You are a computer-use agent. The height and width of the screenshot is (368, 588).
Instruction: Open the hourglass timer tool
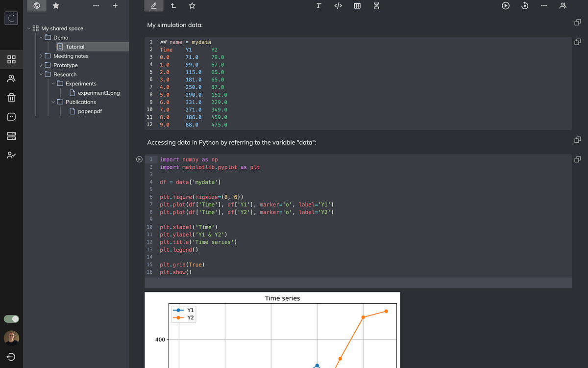click(x=376, y=6)
